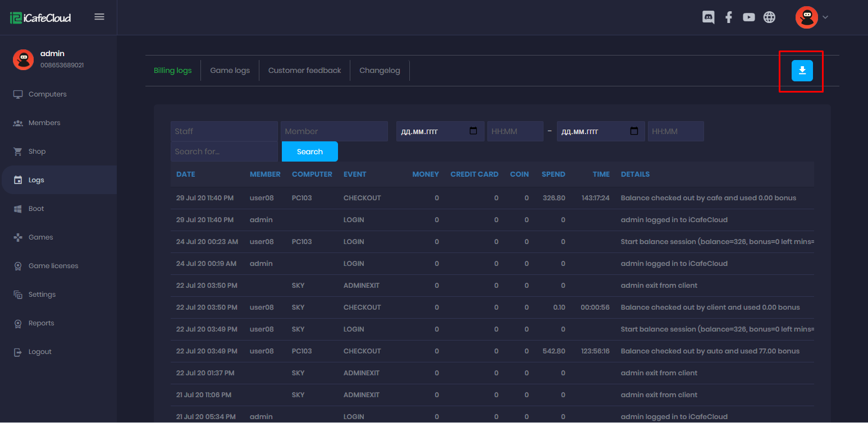The width and height of the screenshot is (868, 423).
Task: Expand the user account dropdown chevron
Action: [x=825, y=17]
